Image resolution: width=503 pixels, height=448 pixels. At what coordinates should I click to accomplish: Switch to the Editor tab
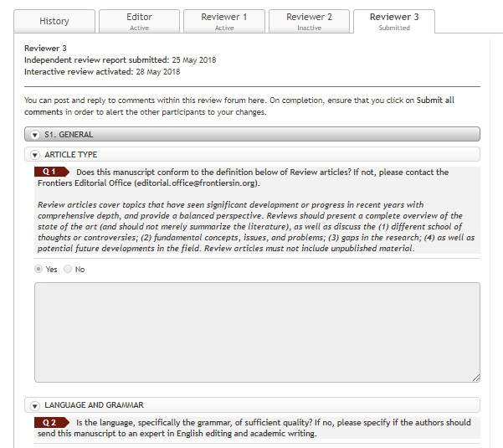pos(139,21)
